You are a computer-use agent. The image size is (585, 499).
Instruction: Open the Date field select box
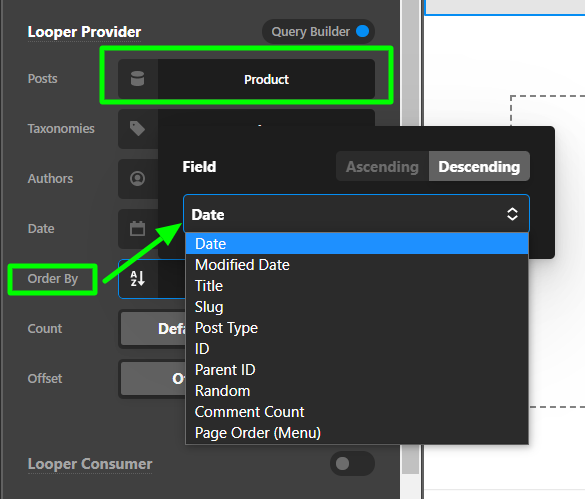(x=356, y=214)
